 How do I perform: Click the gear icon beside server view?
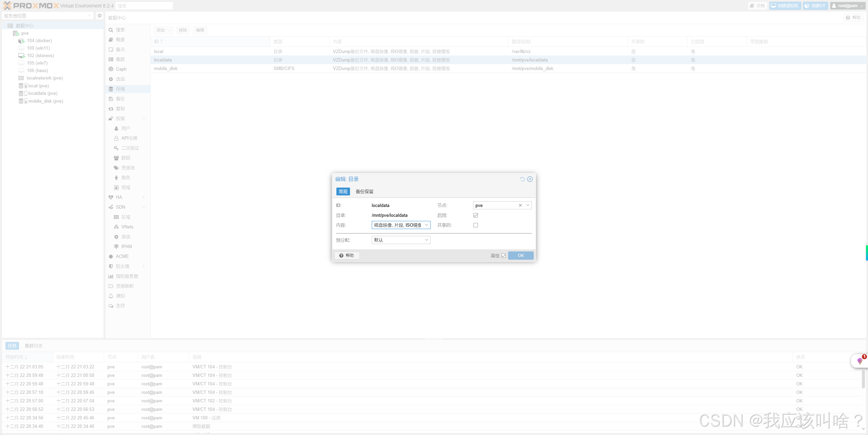100,16
